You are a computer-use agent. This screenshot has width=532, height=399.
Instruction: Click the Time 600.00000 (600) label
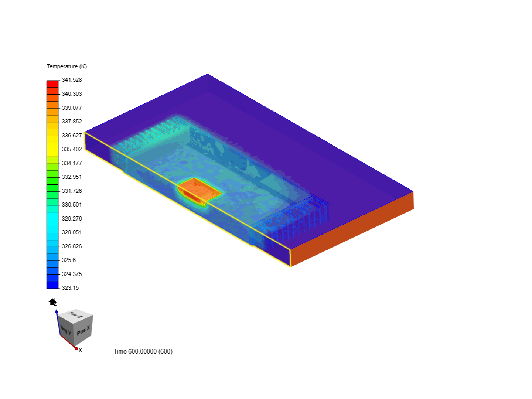pyautogui.click(x=143, y=351)
